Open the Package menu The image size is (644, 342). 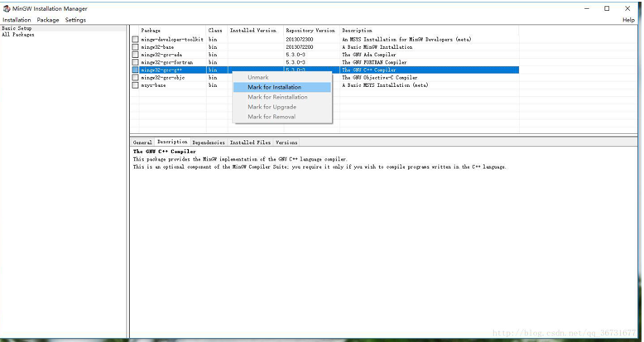tap(48, 20)
